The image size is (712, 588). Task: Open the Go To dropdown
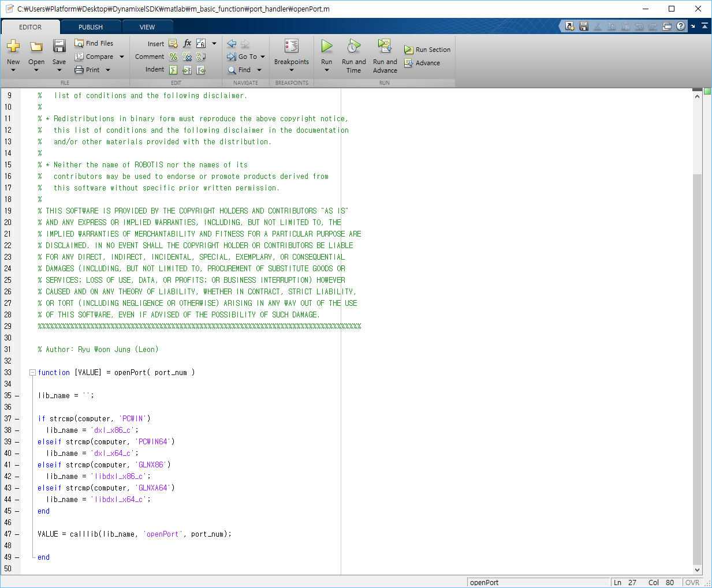(246, 57)
